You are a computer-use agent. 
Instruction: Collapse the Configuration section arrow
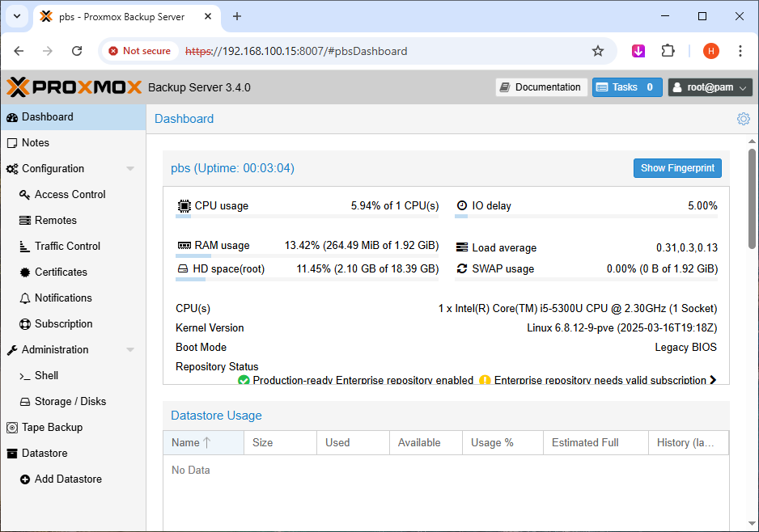(130, 169)
